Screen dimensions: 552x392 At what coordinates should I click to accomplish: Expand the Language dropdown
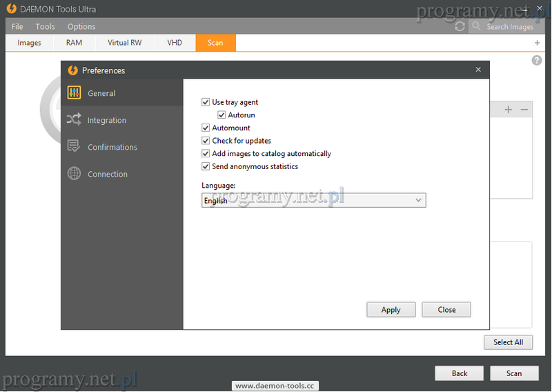[314, 201]
